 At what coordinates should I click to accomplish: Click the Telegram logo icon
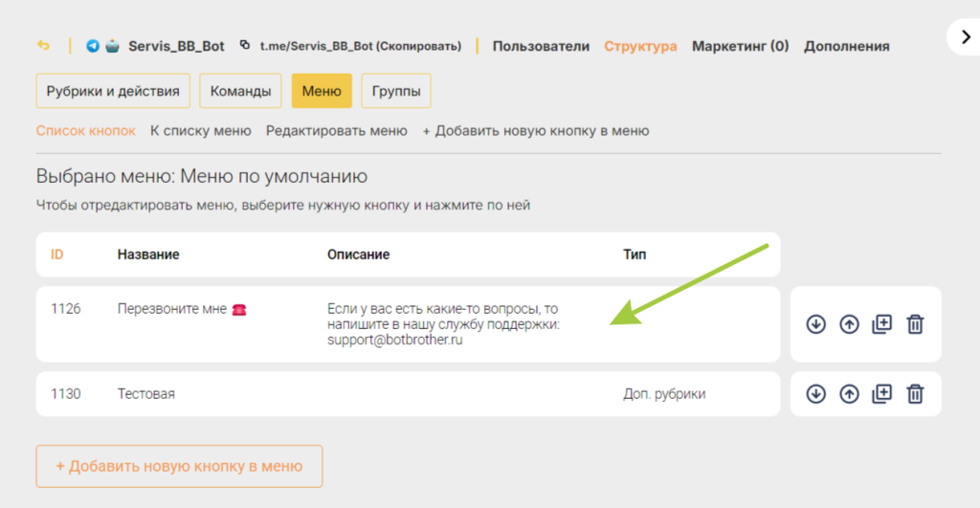(93, 46)
